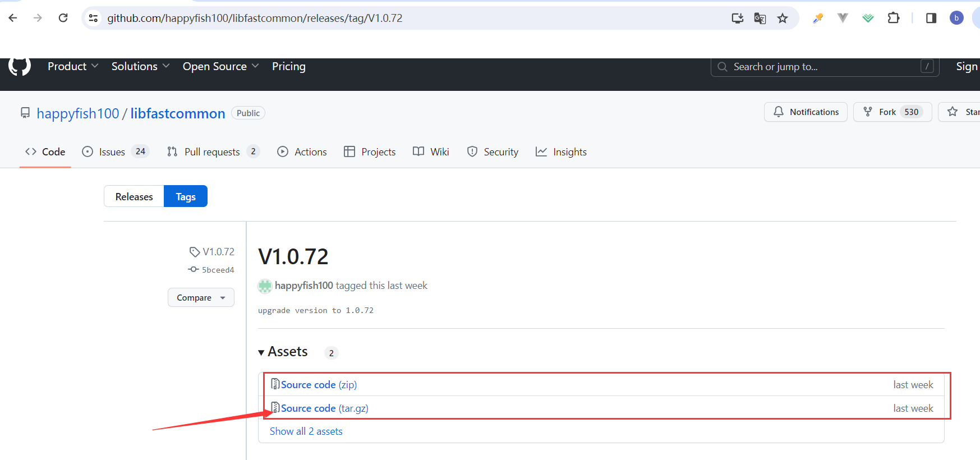980x460 pixels.
Task: Open the Insights tab
Action: (561, 151)
